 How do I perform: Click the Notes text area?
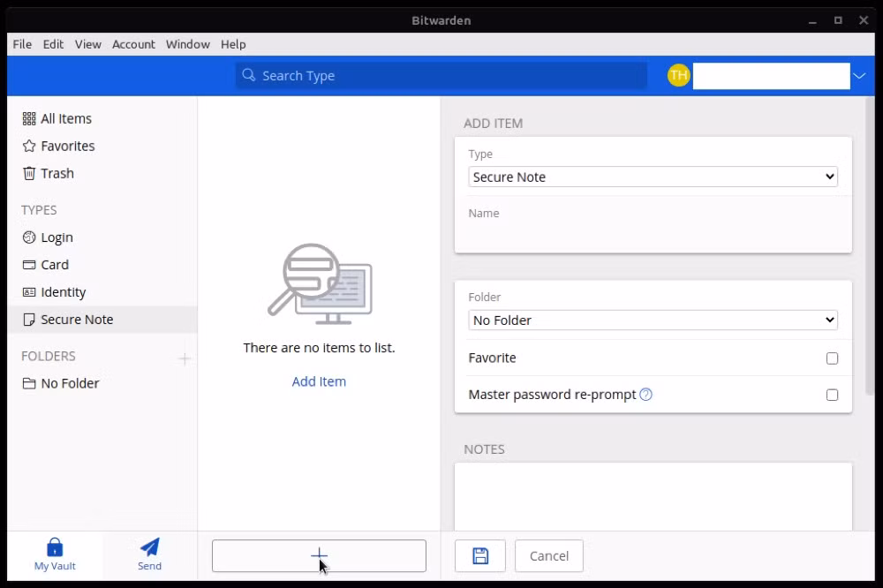click(x=653, y=497)
